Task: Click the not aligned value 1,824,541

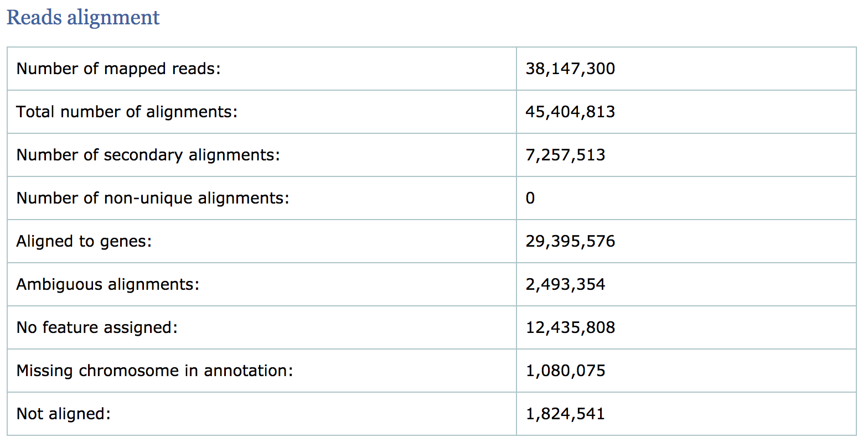Action: pyautogui.click(x=565, y=414)
